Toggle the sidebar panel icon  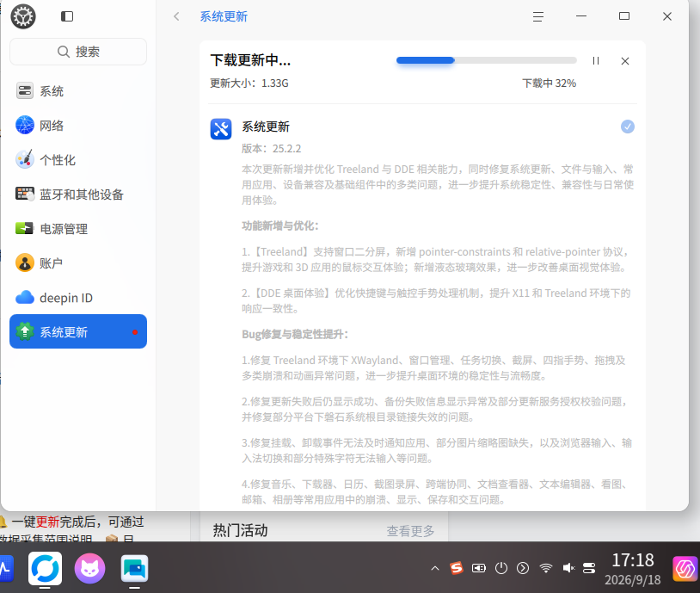tap(67, 16)
